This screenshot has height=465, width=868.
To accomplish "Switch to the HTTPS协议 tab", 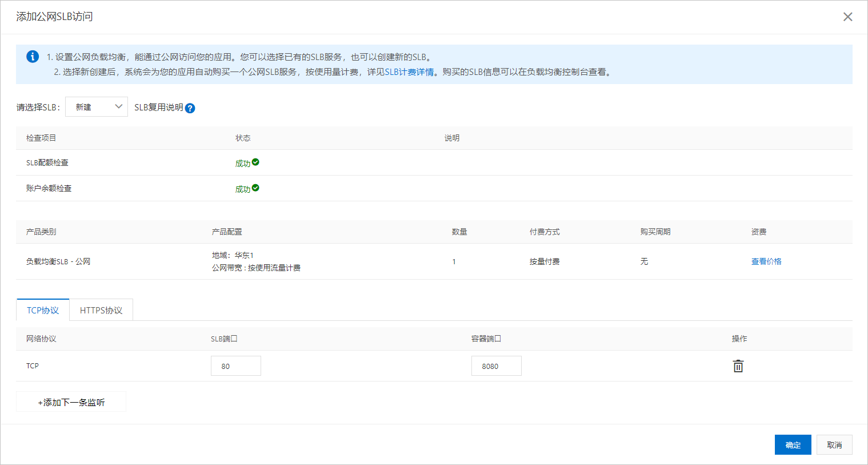I will 101,310.
